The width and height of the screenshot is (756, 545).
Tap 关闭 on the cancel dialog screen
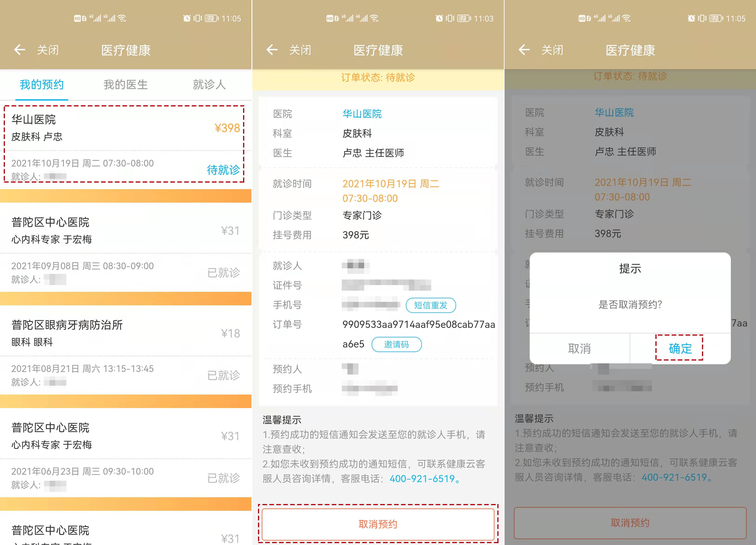click(552, 50)
